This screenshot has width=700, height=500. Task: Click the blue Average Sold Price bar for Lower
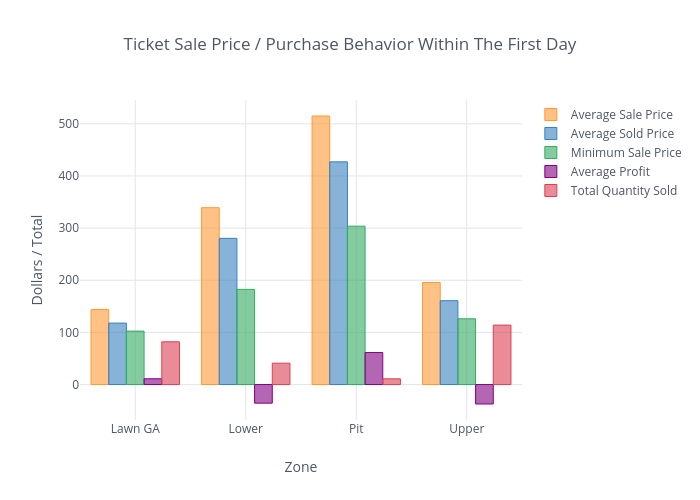click(228, 311)
